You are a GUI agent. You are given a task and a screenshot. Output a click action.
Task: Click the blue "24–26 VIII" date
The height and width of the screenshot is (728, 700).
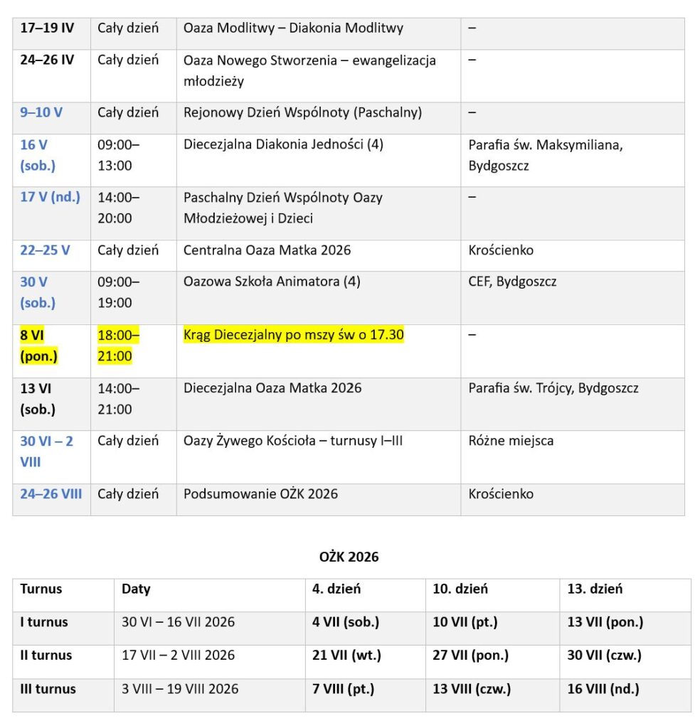pyautogui.click(x=51, y=493)
